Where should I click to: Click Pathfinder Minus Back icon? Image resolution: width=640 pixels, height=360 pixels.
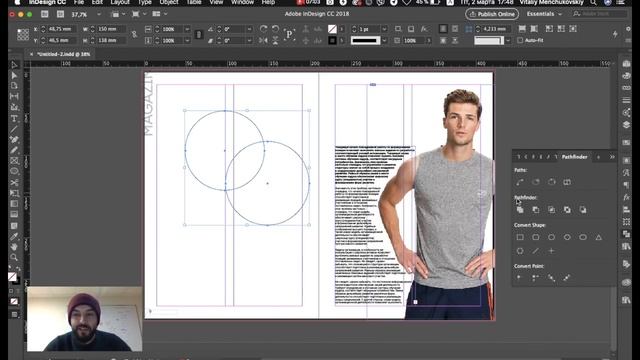583,210
